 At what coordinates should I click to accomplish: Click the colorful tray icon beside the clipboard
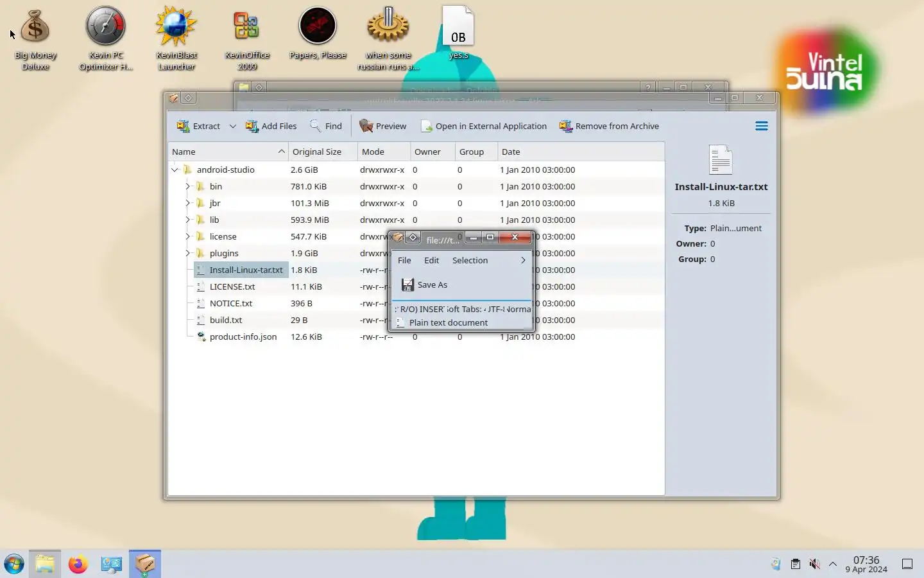click(776, 564)
